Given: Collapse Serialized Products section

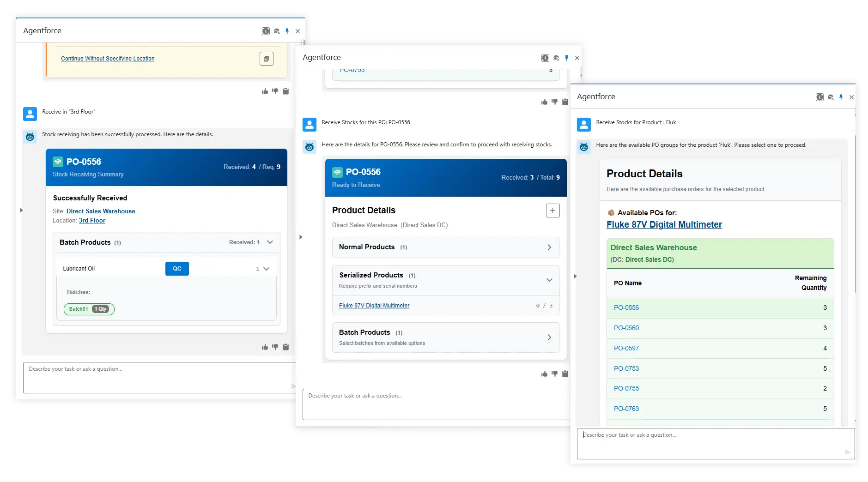Looking at the screenshot, I should [x=549, y=280].
